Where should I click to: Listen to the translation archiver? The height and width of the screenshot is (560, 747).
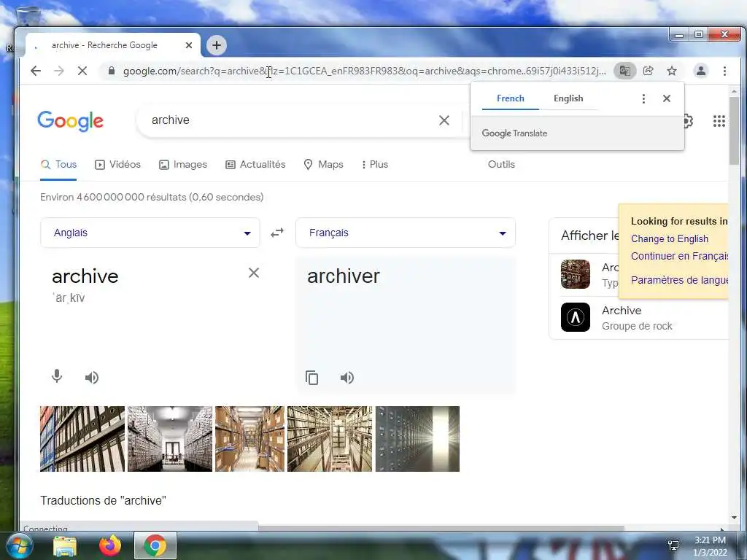347,378
